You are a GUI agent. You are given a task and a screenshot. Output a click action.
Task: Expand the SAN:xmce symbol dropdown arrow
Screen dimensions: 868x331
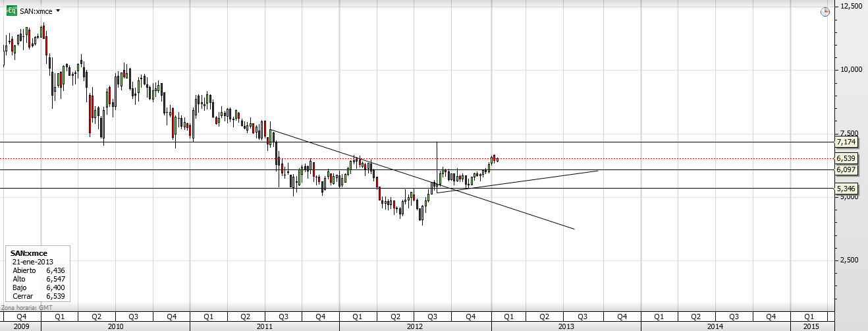(59, 11)
